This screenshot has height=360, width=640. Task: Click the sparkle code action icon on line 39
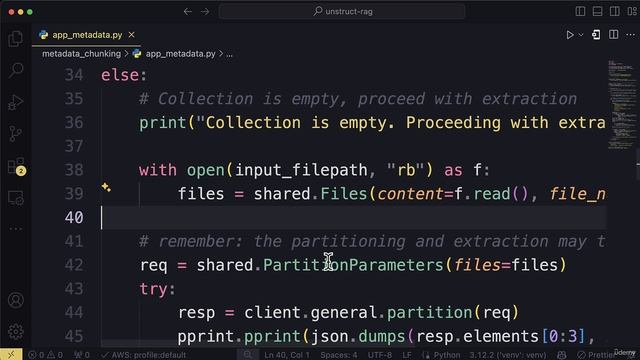tap(106, 187)
